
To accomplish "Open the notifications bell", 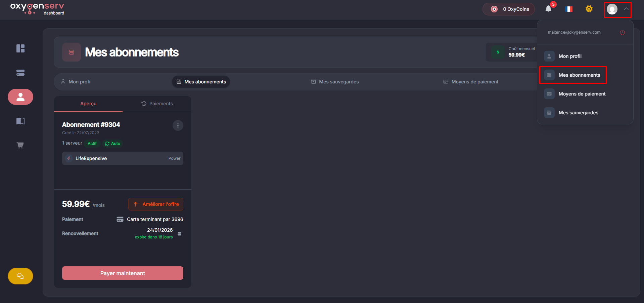I will [548, 9].
